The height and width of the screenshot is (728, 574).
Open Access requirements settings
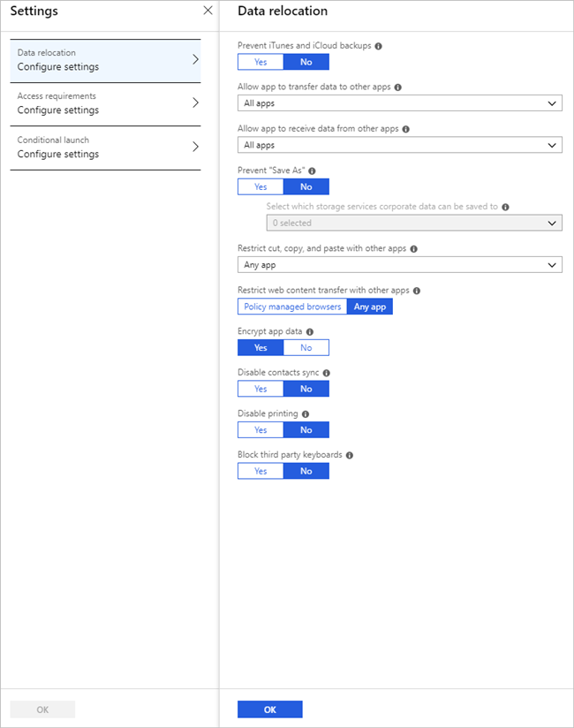[x=105, y=103]
